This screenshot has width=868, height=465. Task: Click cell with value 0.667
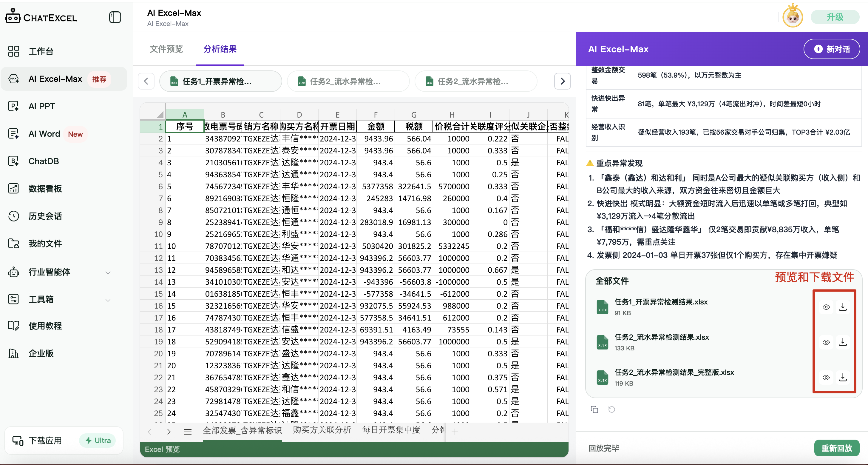coord(490,270)
